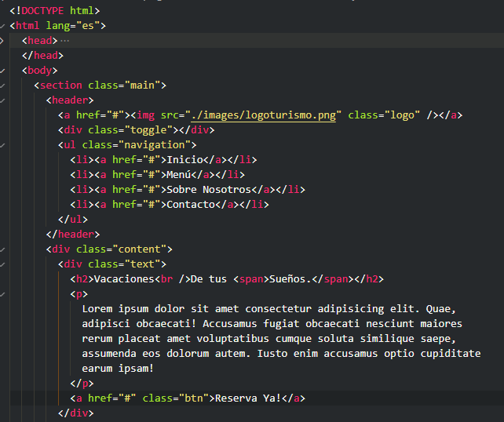
Task: Expand the collapsed head fold arrow
Action: click(x=2, y=41)
